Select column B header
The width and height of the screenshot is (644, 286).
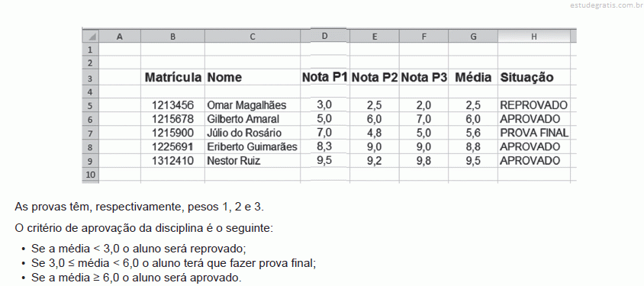pyautogui.click(x=173, y=37)
